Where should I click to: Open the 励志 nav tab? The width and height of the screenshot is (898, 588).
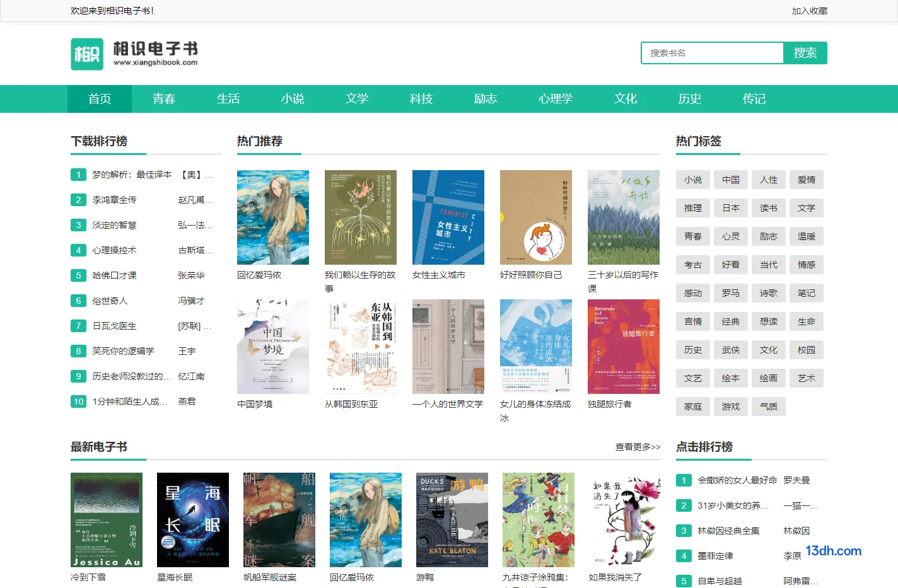[486, 99]
